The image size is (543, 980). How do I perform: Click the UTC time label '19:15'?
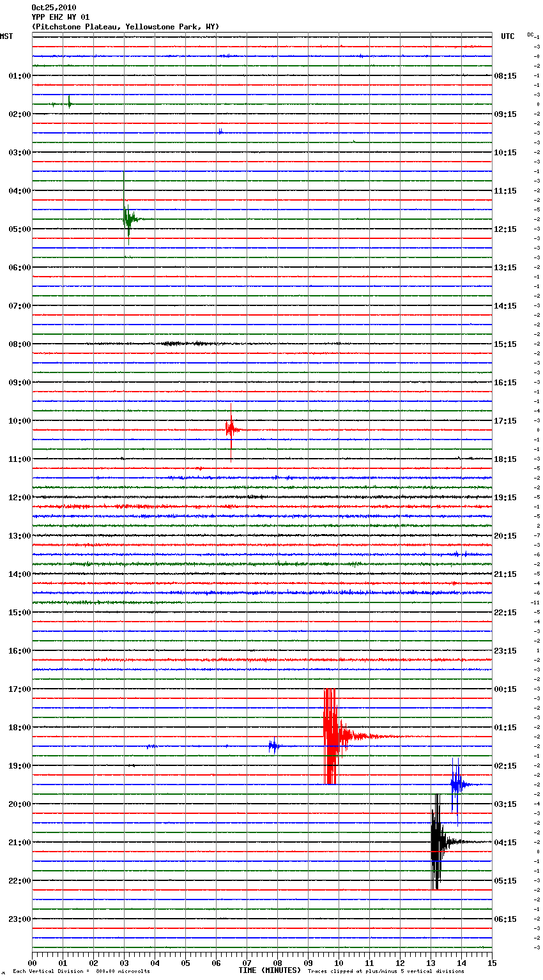click(505, 498)
